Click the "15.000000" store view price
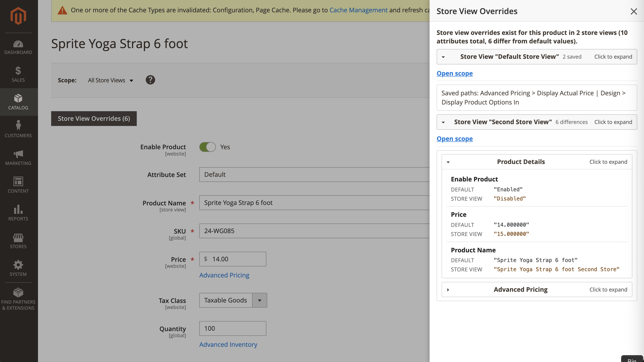The width and height of the screenshot is (644, 362). [x=511, y=234]
